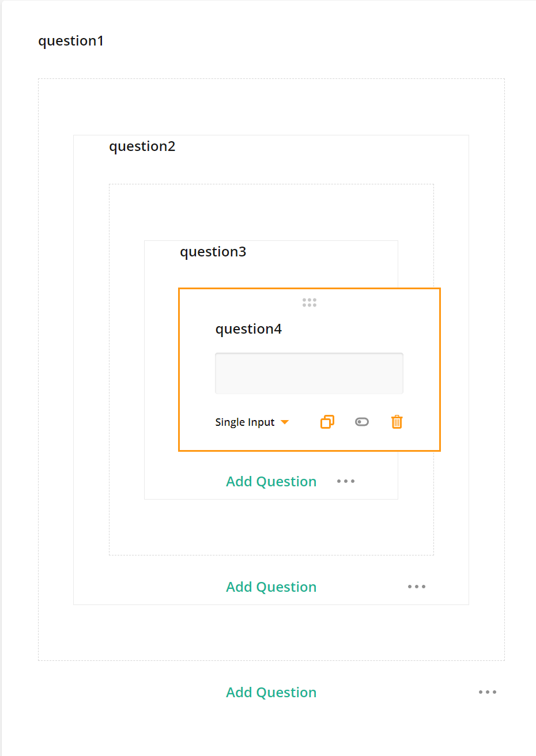Select the question3 panel title
Image resolution: width=536 pixels, height=756 pixels.
[x=213, y=252]
